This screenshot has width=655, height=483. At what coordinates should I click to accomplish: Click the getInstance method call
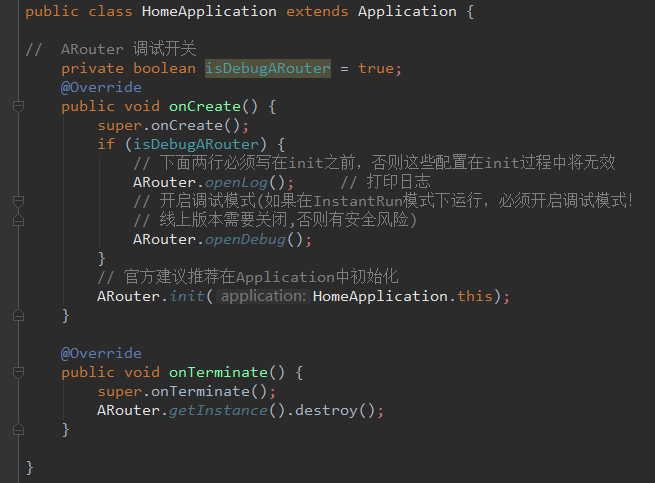point(218,410)
